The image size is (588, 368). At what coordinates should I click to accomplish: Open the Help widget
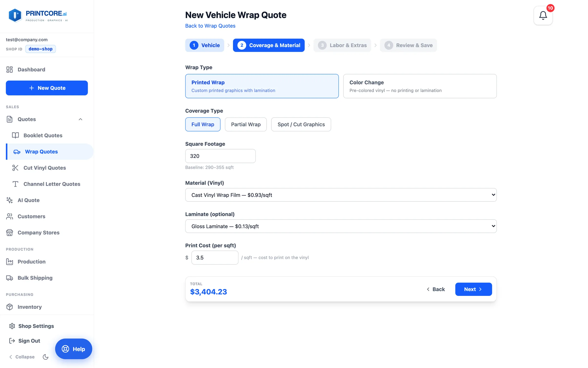[73, 349]
